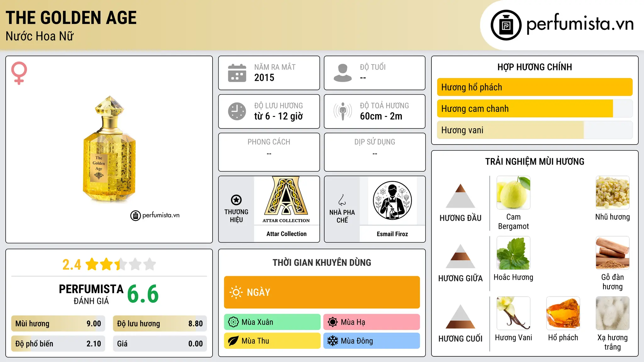
Task: Click the Hương cam chanh accord bar
Action: [535, 108]
